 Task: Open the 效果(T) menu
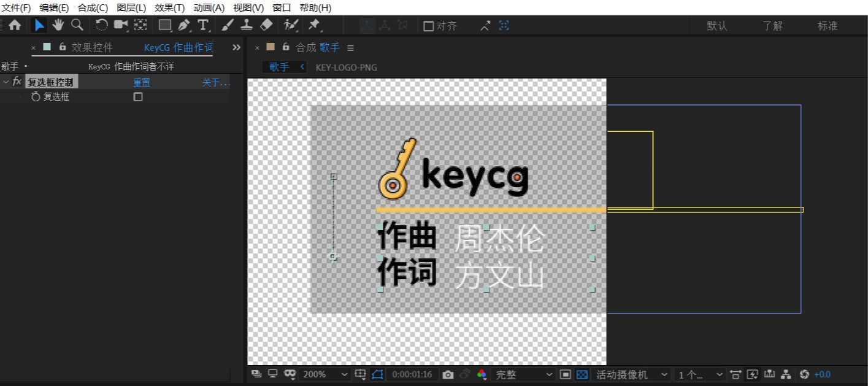click(170, 8)
